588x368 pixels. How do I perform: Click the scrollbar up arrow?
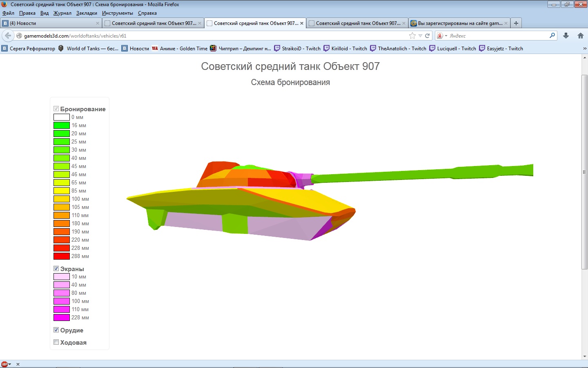click(x=585, y=58)
